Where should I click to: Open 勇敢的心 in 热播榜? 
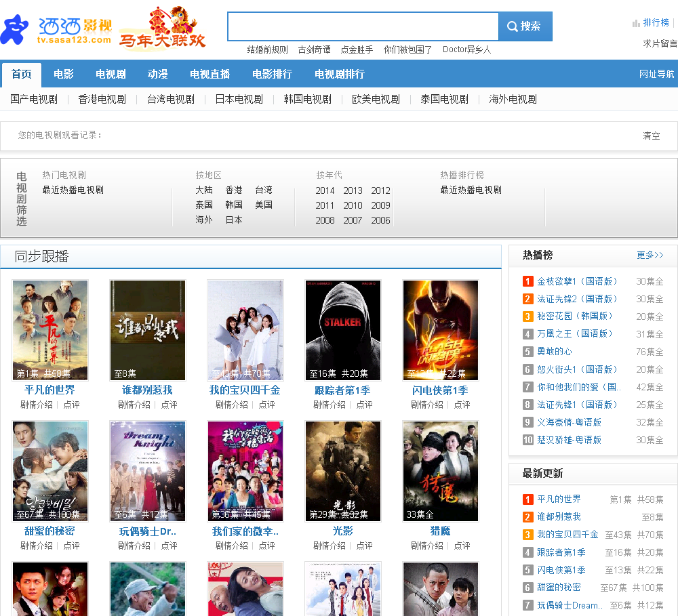tap(555, 352)
